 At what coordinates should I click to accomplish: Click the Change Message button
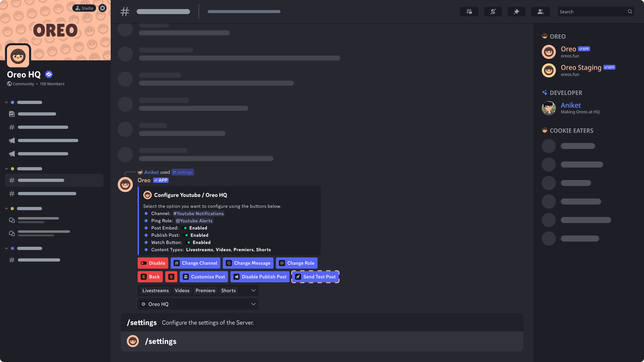coord(248,263)
